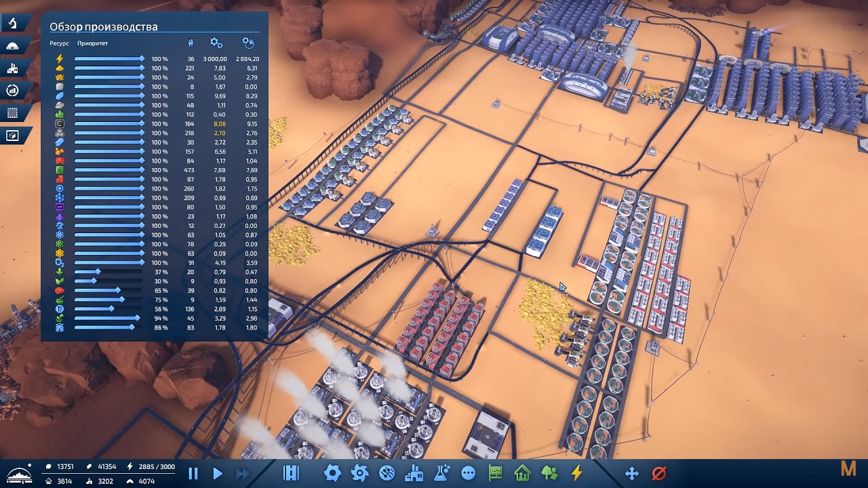Click the red demolish tool icon

[658, 473]
